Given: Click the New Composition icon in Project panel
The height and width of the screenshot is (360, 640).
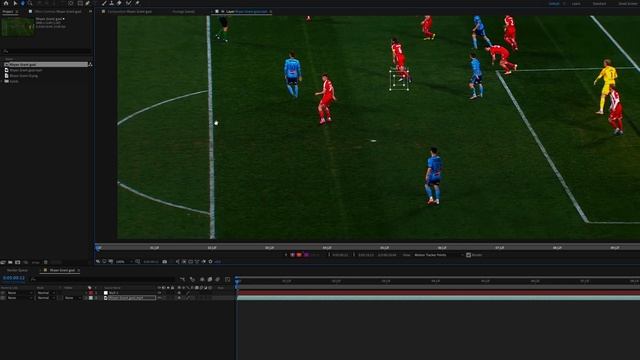Looking at the screenshot, I should pyautogui.click(x=18, y=262).
